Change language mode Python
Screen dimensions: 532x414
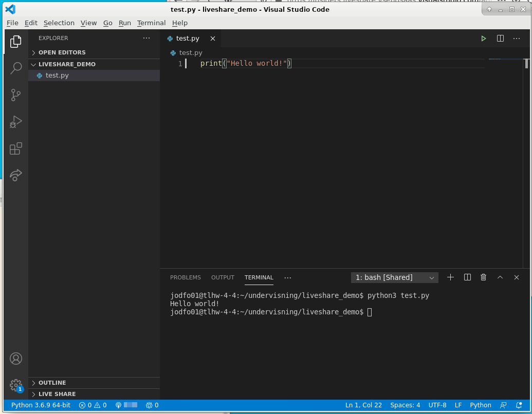pyautogui.click(x=481, y=405)
